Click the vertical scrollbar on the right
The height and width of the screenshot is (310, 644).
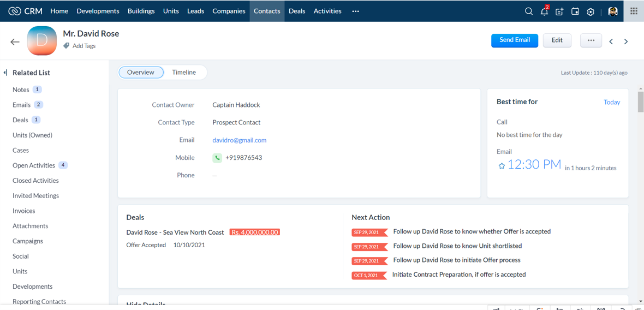coord(641,101)
